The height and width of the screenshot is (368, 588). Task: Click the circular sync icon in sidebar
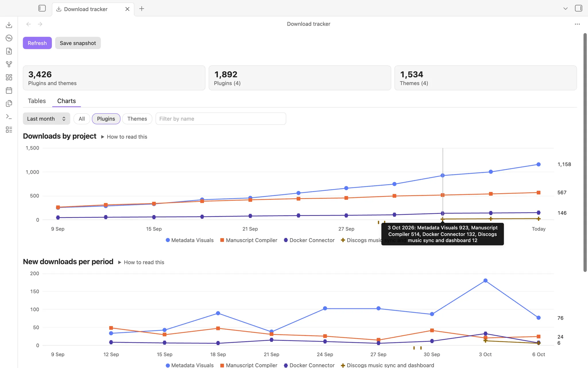pyautogui.click(x=9, y=38)
